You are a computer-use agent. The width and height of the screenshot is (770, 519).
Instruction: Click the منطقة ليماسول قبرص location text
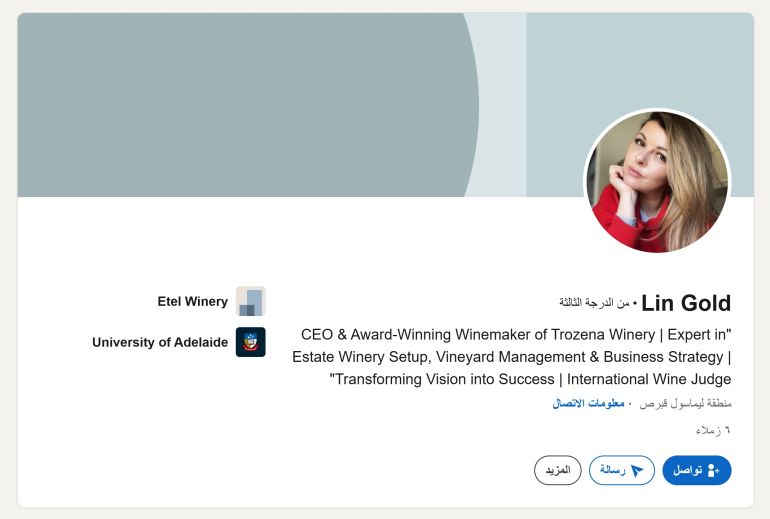tap(686, 403)
